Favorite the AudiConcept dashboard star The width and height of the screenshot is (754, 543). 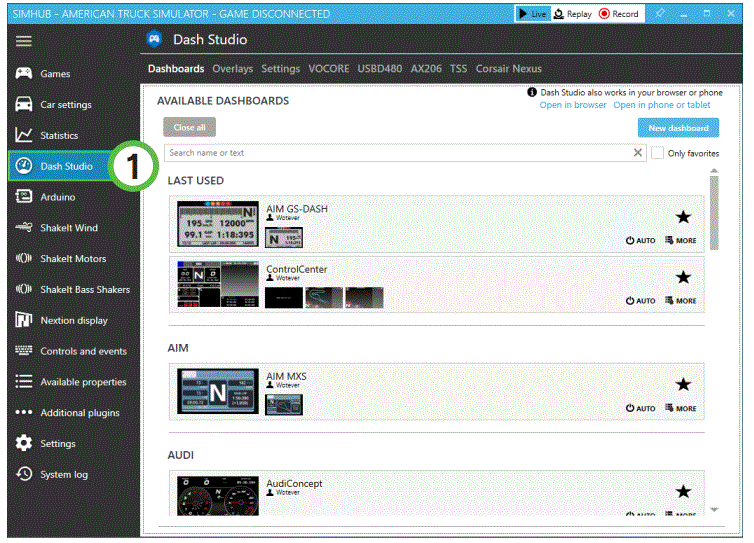tap(683, 492)
